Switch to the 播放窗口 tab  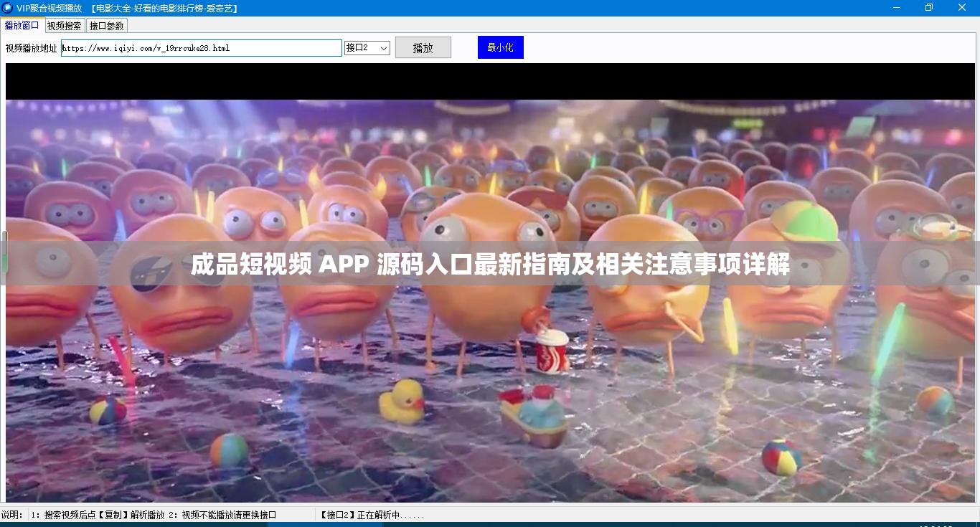pyautogui.click(x=22, y=25)
